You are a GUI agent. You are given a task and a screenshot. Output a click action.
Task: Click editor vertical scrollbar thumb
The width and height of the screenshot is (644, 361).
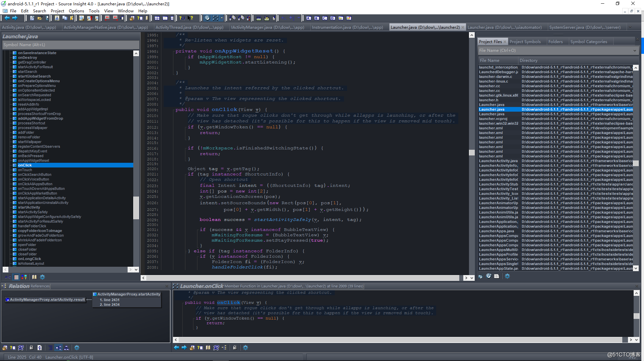472,152
